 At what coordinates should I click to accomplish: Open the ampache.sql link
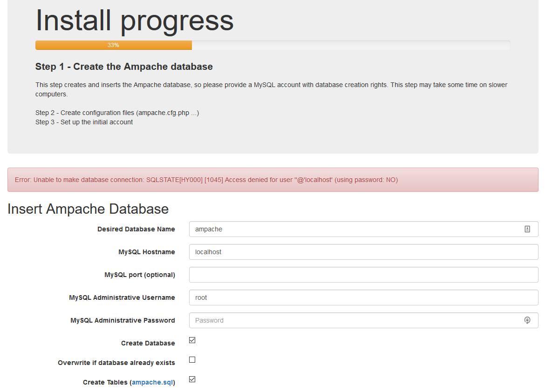152,382
